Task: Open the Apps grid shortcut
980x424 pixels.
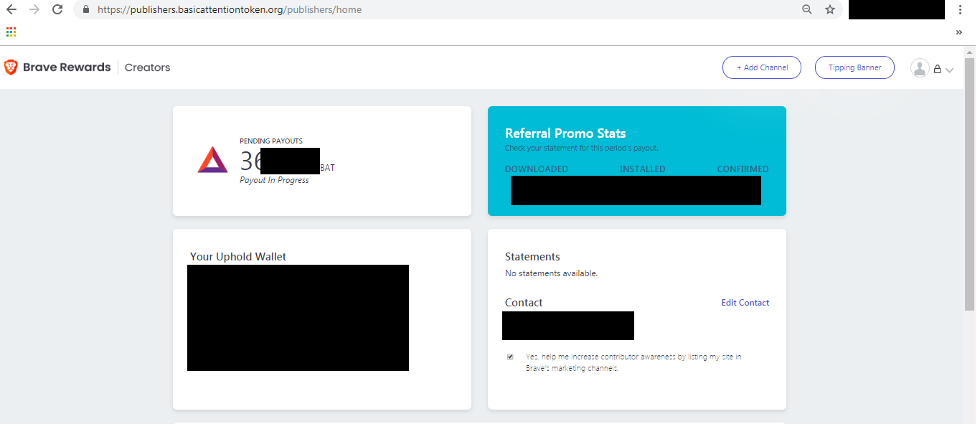Action: pyautogui.click(x=11, y=32)
